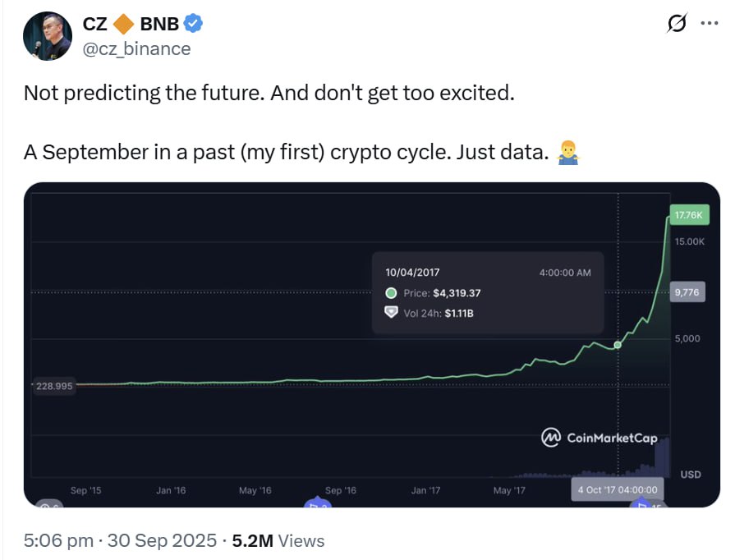Click the orange diamond BNB emoji icon
The height and width of the screenshot is (560, 735).
tap(124, 25)
